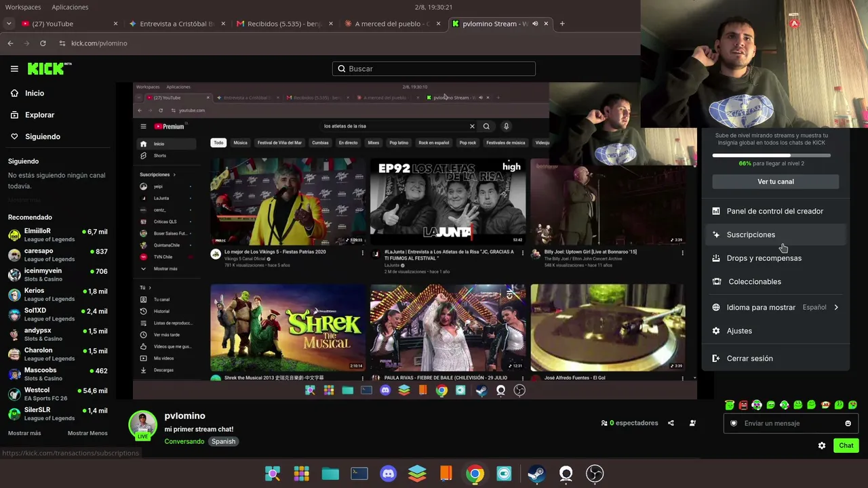
Task: Open Ajustes from the account menu
Action: point(776,331)
